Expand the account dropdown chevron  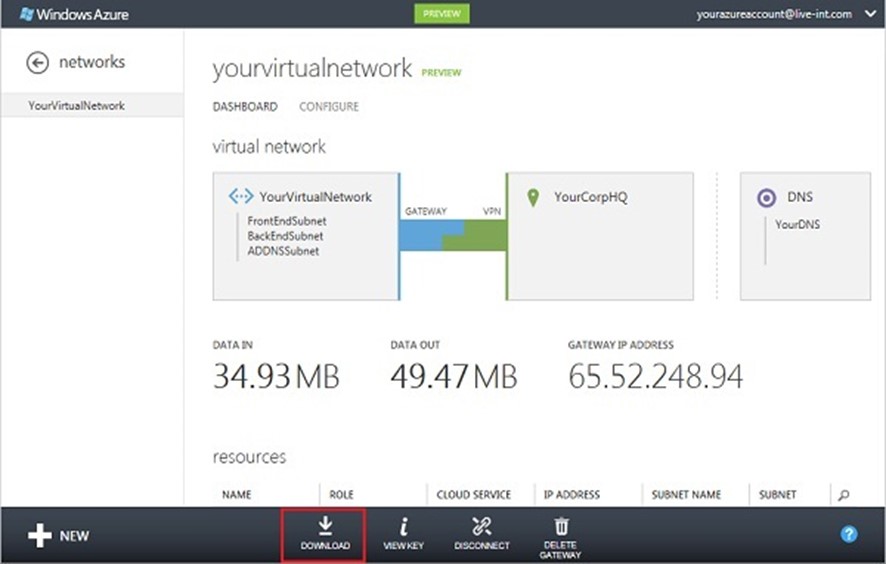pos(871,14)
